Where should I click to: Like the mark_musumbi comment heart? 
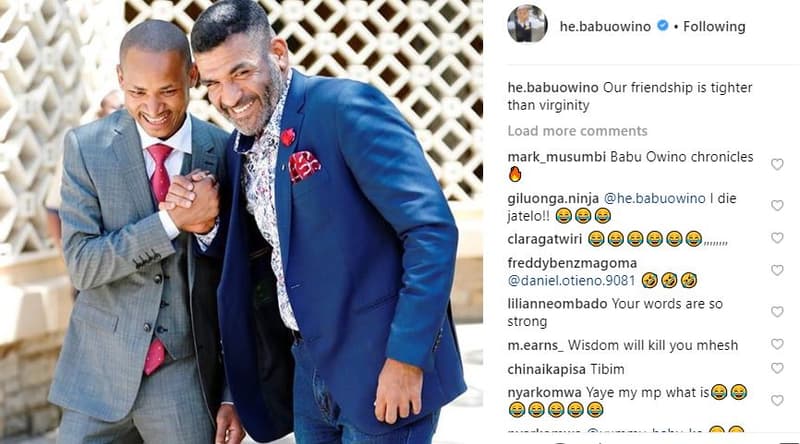(x=777, y=164)
